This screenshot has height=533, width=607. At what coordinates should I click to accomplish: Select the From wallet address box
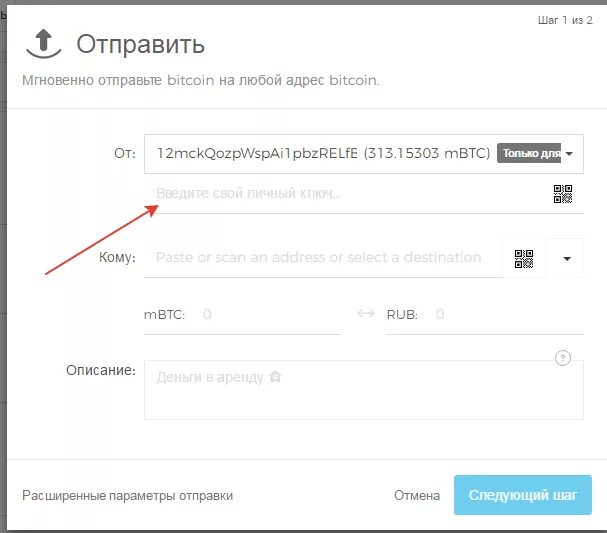[x=364, y=154]
